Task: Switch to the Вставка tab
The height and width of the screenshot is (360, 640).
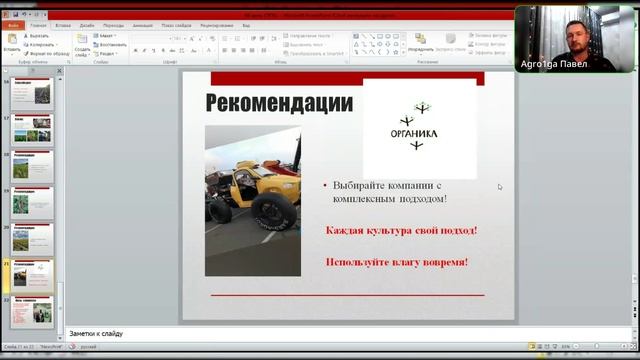Action: click(63, 25)
